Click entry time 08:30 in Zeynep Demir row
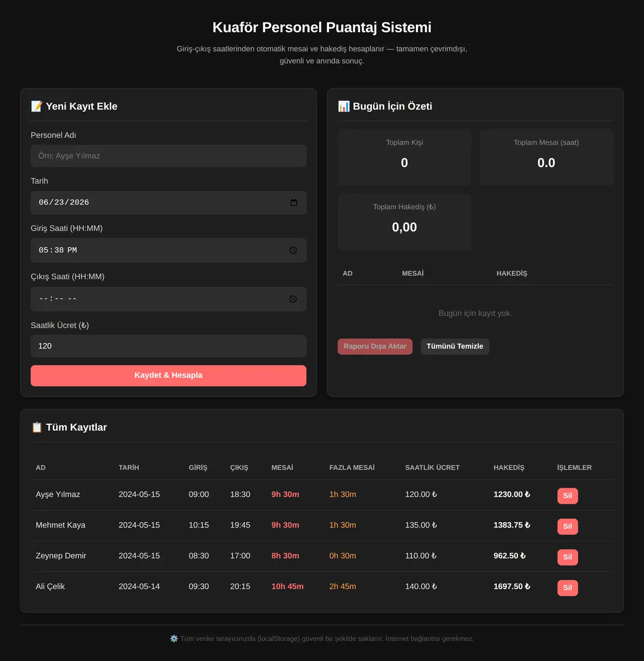Image resolution: width=644 pixels, height=661 pixels. tap(199, 556)
